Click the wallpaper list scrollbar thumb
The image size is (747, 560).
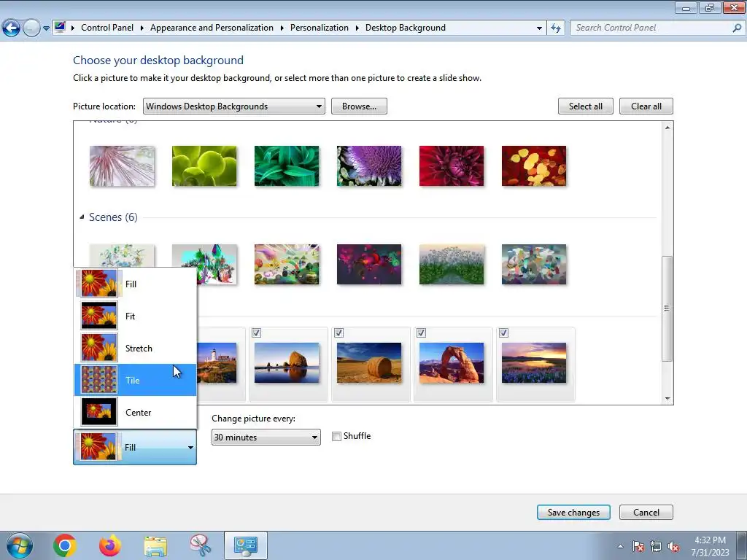click(x=667, y=308)
